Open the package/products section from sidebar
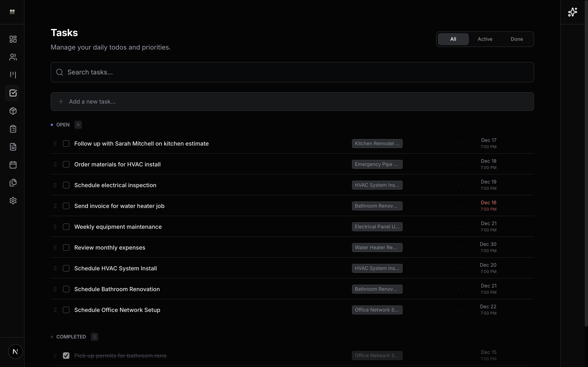Image resolution: width=588 pixels, height=367 pixels. pos(12,111)
